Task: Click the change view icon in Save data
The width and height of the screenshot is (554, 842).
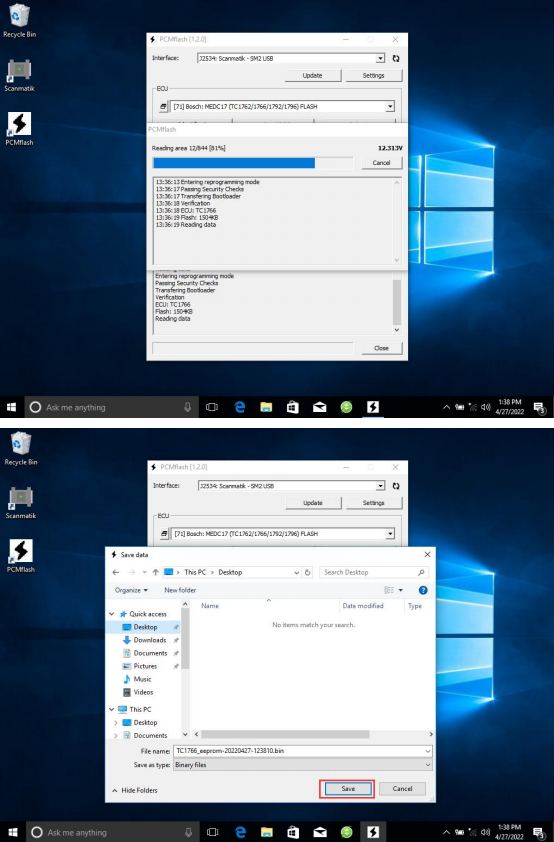Action: click(x=389, y=590)
